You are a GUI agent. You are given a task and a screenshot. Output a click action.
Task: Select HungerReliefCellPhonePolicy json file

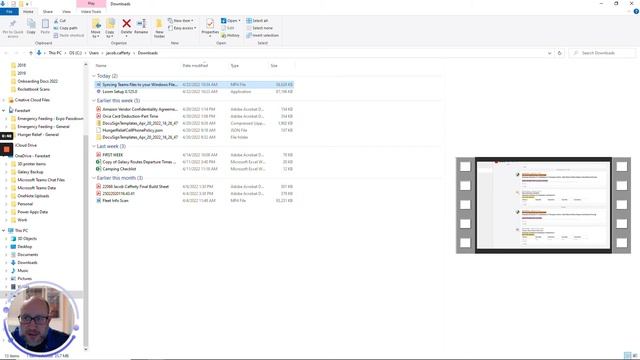click(x=194, y=130)
